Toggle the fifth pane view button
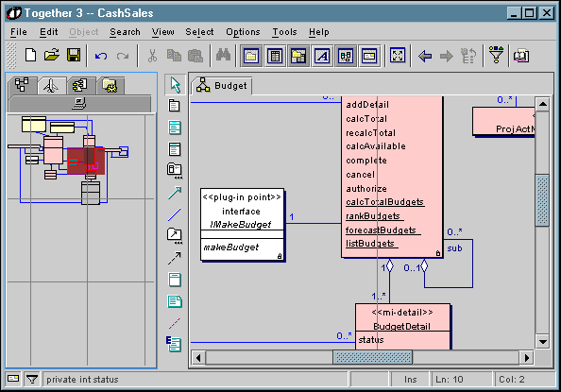 tap(346, 56)
